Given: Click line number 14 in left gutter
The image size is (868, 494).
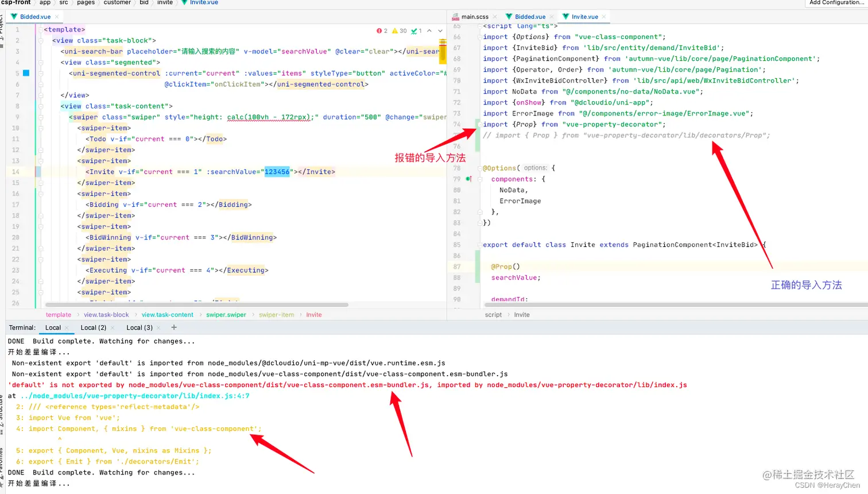Looking at the screenshot, I should (15, 172).
